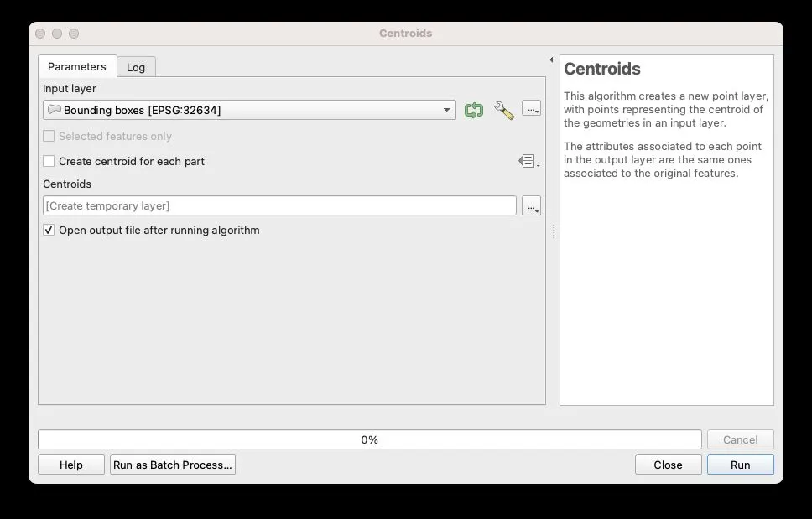Screen dimensions: 812x519
Task: Uncheck Open output file after running algorithm
Action: pos(49,230)
